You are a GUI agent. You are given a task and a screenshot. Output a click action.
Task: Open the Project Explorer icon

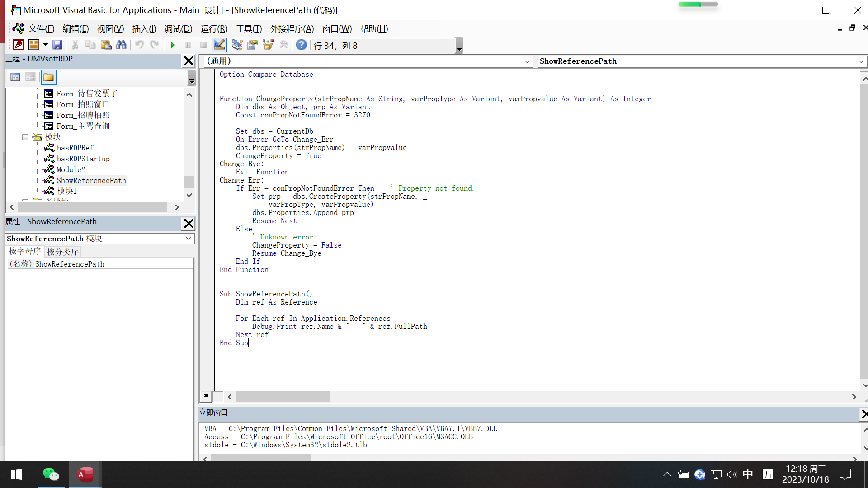(x=237, y=45)
